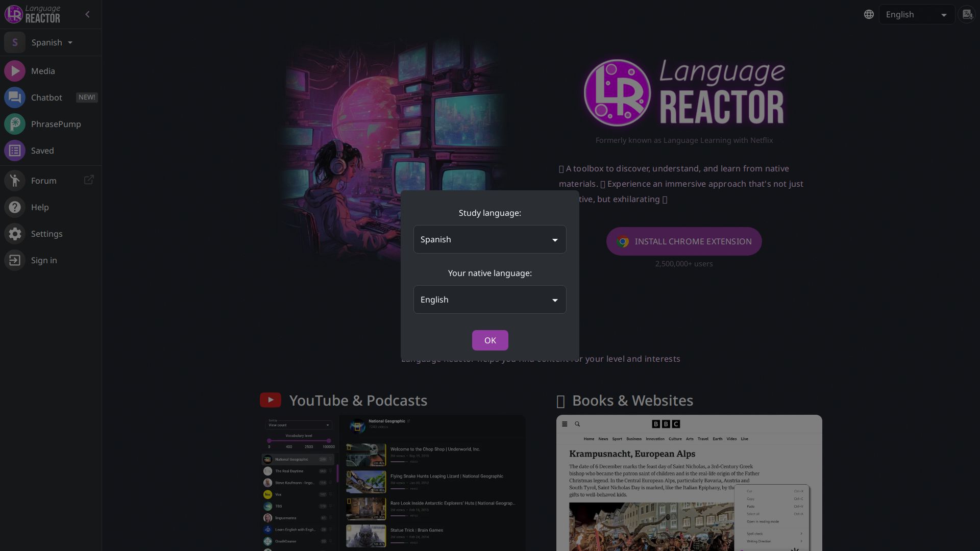Click the globe icon near the top right
Image resolution: width=980 pixels, height=551 pixels.
point(869,14)
